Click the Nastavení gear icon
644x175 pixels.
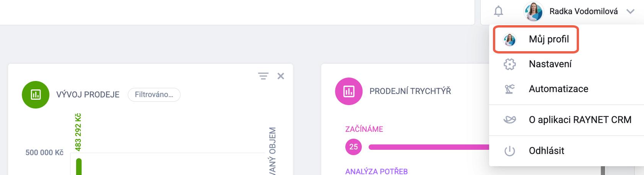(x=509, y=64)
